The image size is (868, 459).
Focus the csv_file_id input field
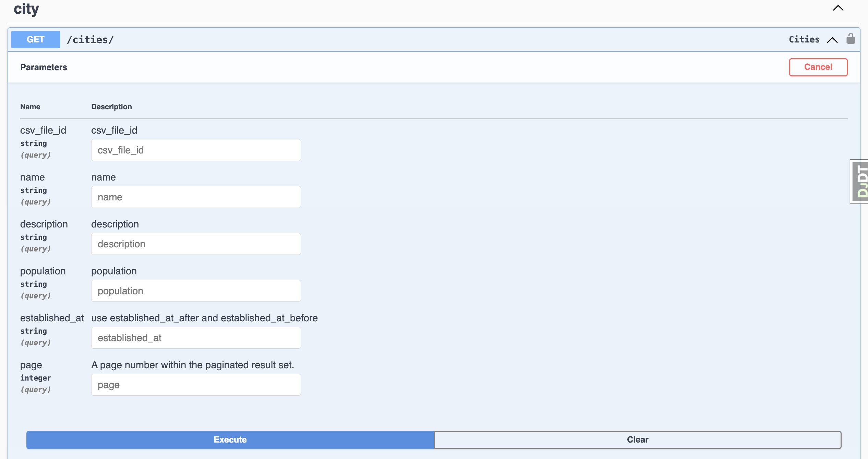[x=196, y=150]
